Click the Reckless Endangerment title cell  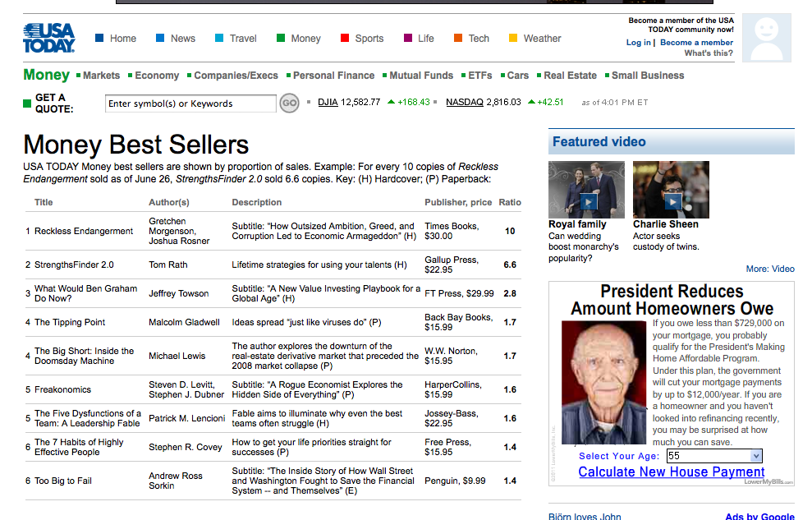point(84,231)
